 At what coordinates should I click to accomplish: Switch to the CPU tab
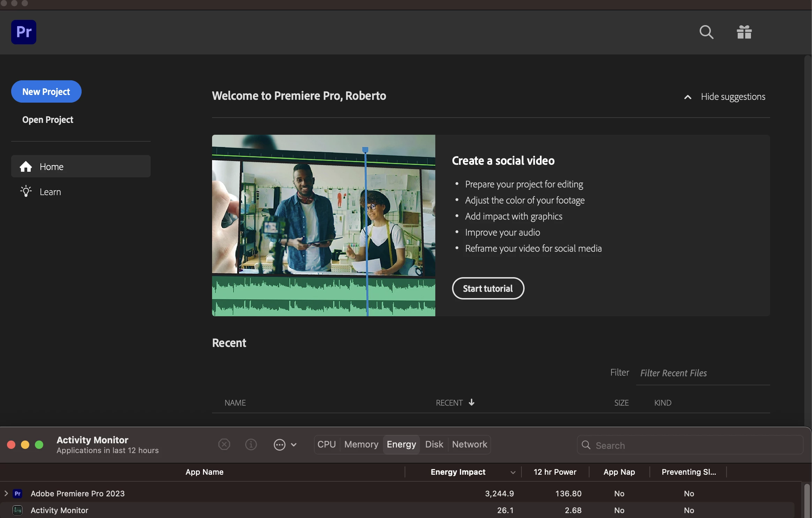point(326,444)
